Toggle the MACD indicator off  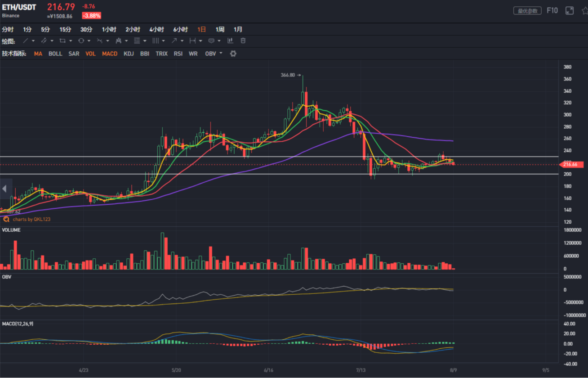coord(110,54)
